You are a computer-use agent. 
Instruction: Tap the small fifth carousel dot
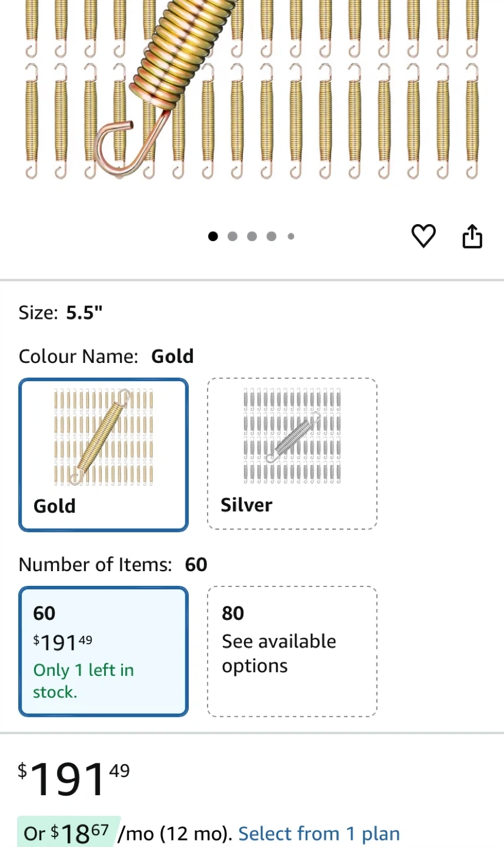point(291,236)
